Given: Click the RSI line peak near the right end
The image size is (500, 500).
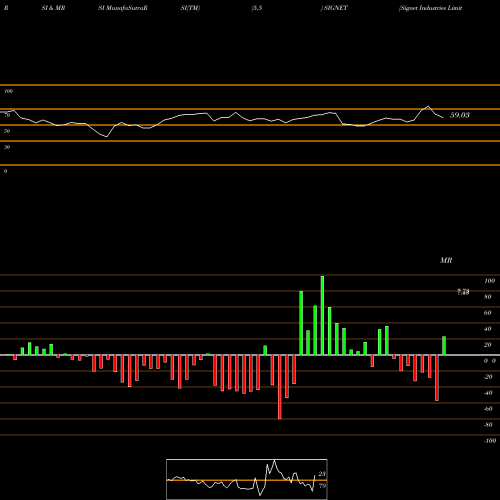Looking at the screenshot, I should coord(428,107).
